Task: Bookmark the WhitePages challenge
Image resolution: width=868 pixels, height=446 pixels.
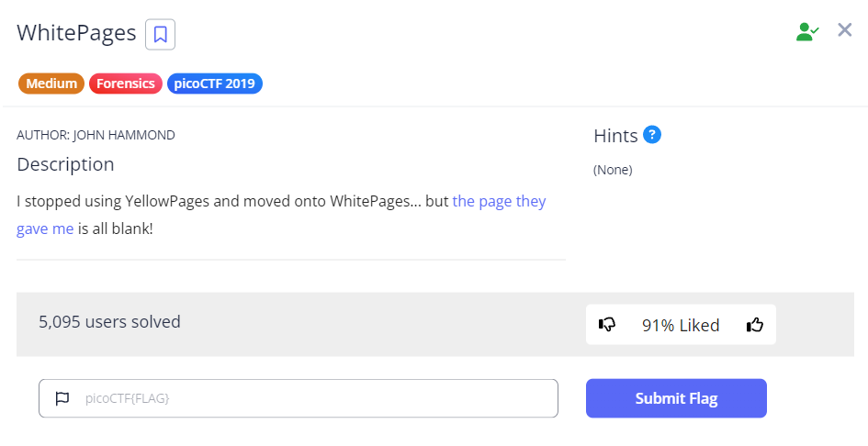Action: [x=160, y=35]
